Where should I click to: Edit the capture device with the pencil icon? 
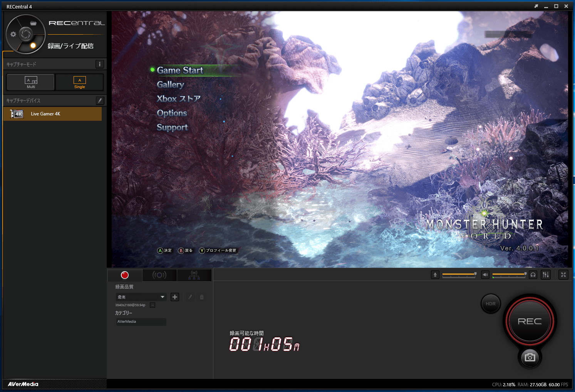point(100,100)
